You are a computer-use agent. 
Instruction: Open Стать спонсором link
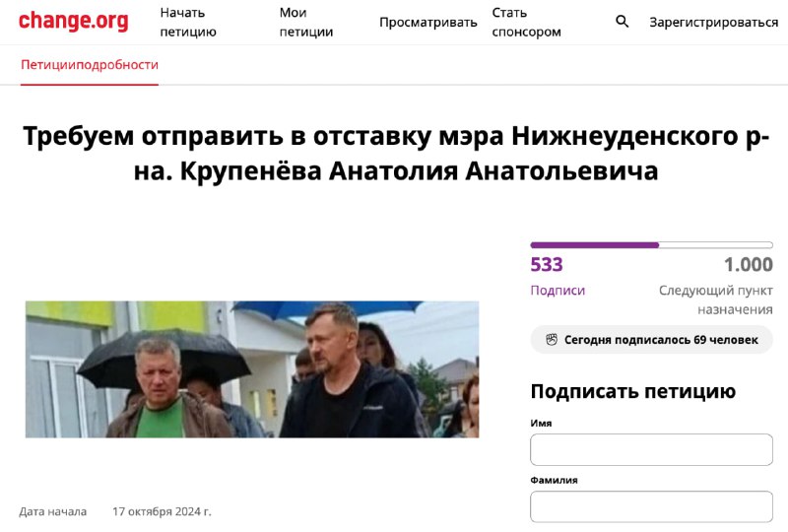click(x=526, y=22)
